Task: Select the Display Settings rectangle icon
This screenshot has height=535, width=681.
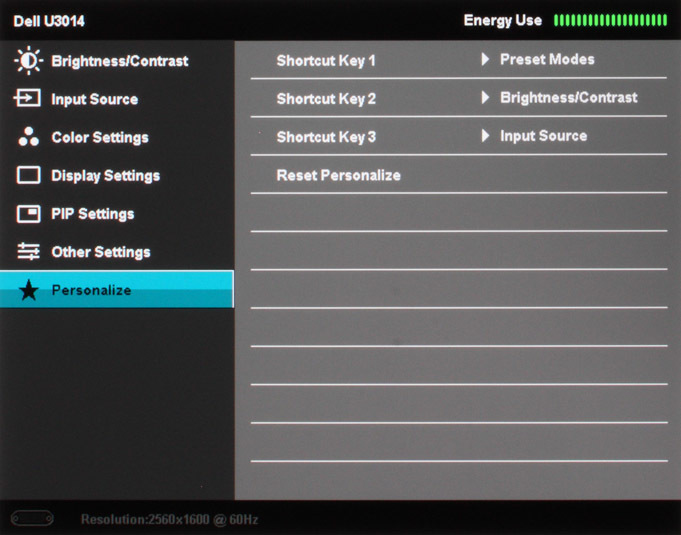Action: pos(29,175)
